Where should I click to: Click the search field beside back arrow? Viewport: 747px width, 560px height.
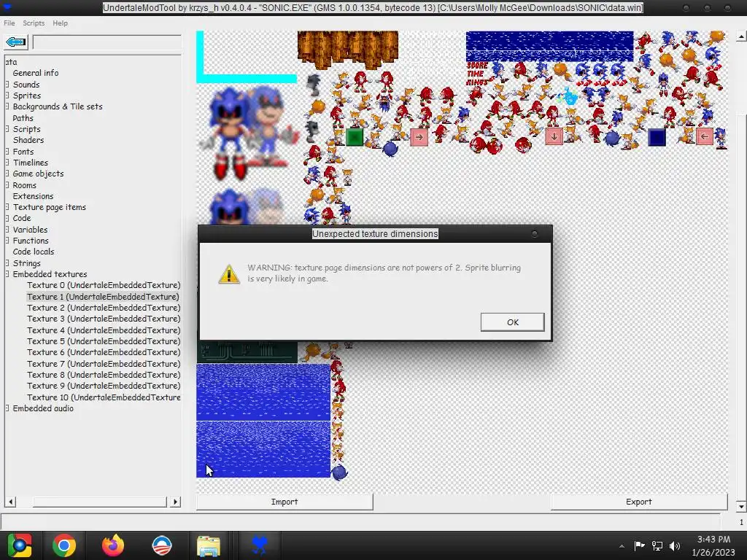[107, 42]
